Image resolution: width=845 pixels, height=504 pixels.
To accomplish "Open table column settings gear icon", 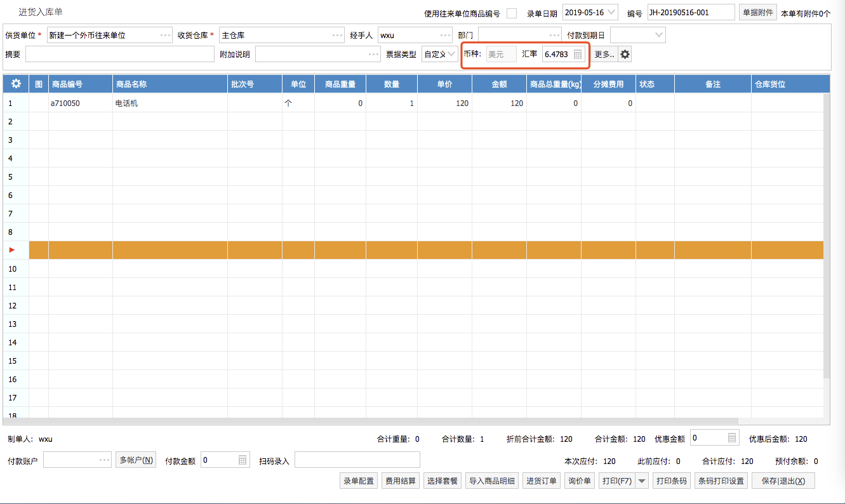I will pos(16,84).
